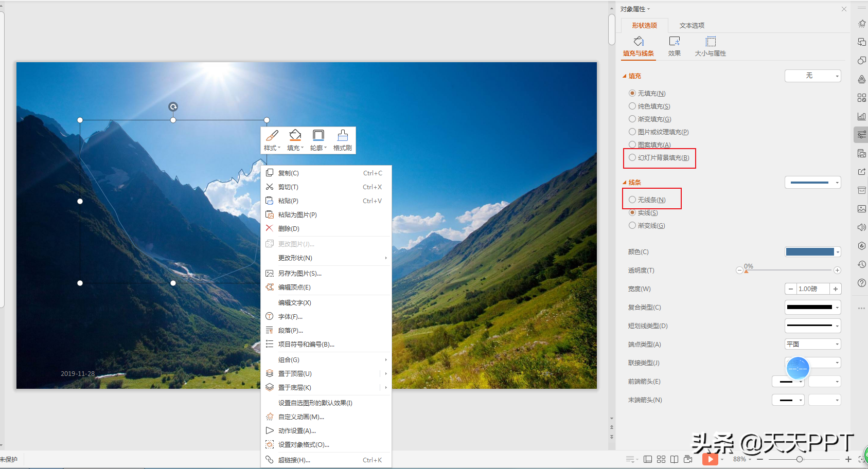Open cap type (端点类型) dropdown

[x=813, y=344]
